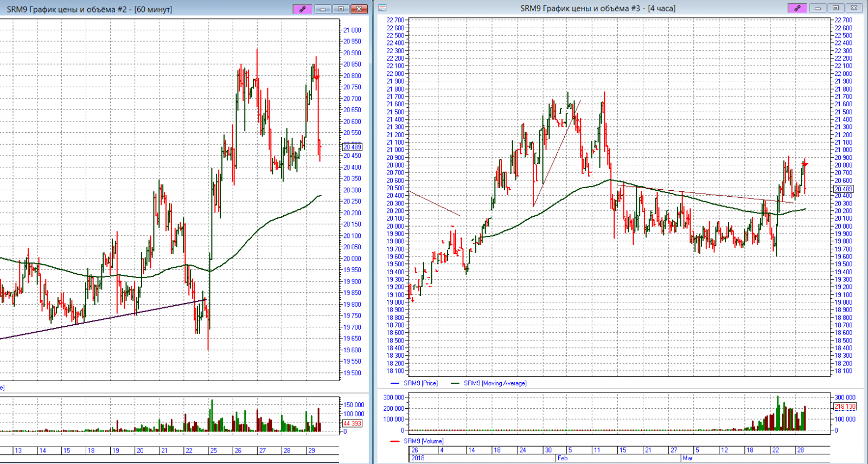This screenshot has height=464, width=868.
Task: Click the 20 489 price label on 60-minute chart
Action: pyautogui.click(x=352, y=147)
